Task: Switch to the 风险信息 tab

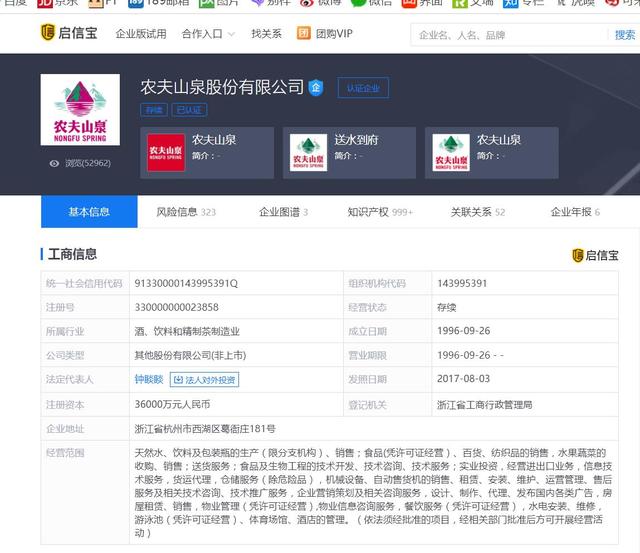Action: coord(185,212)
